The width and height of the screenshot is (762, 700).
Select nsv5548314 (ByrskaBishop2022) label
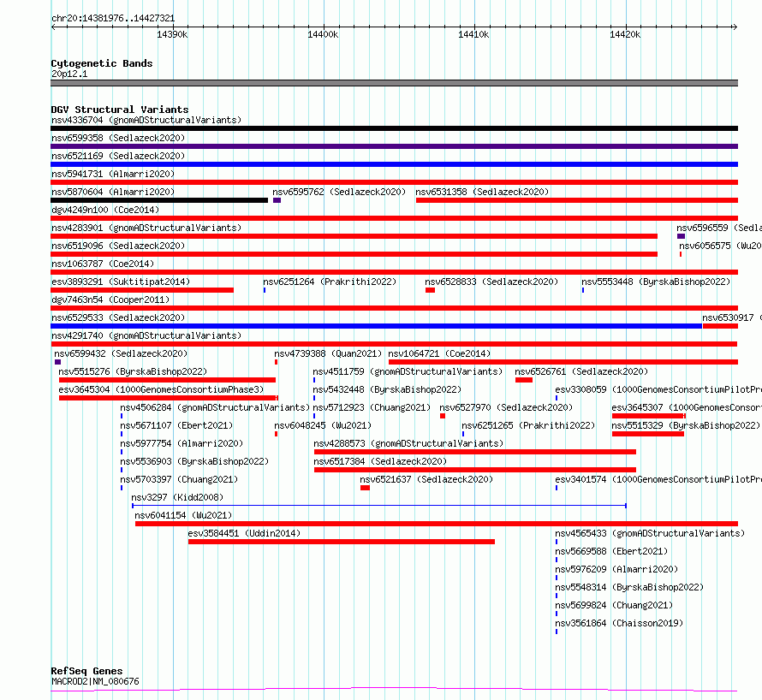(x=629, y=587)
